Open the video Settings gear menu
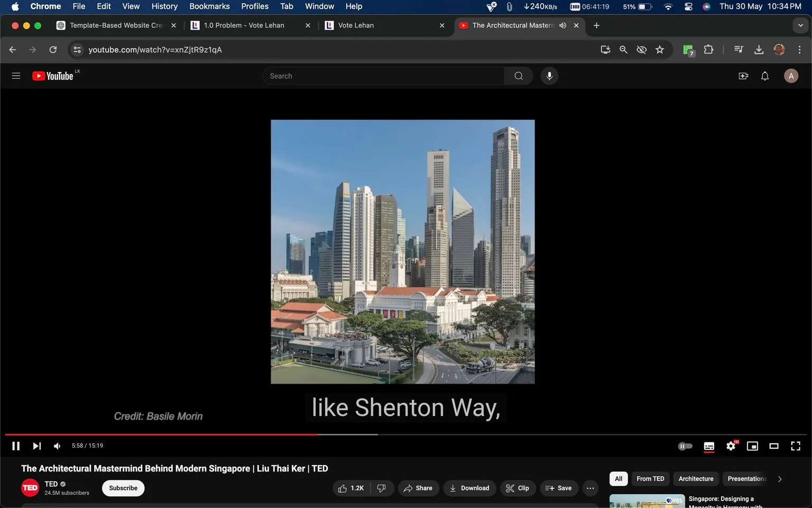Viewport: 812px width, 508px height. (731, 446)
